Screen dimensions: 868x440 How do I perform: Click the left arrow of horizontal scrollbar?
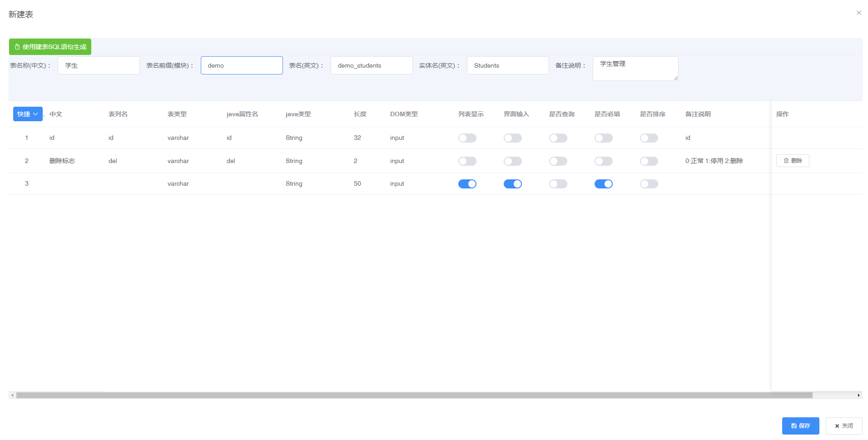point(12,396)
